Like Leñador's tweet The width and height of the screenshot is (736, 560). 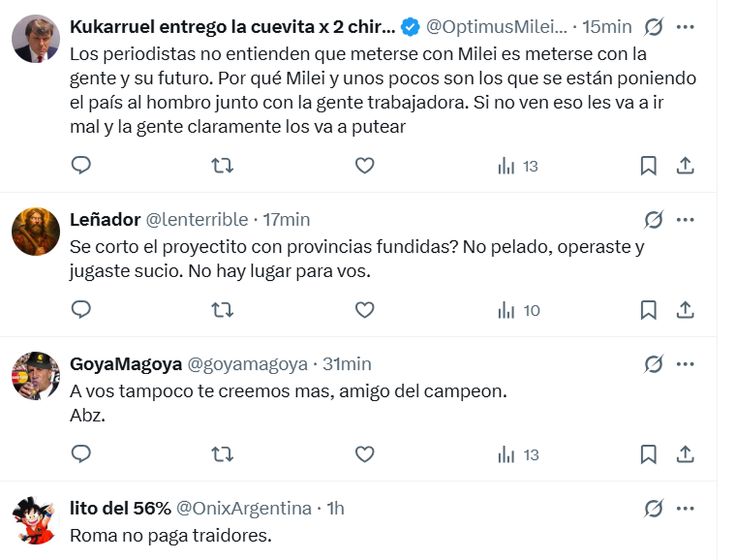click(365, 310)
